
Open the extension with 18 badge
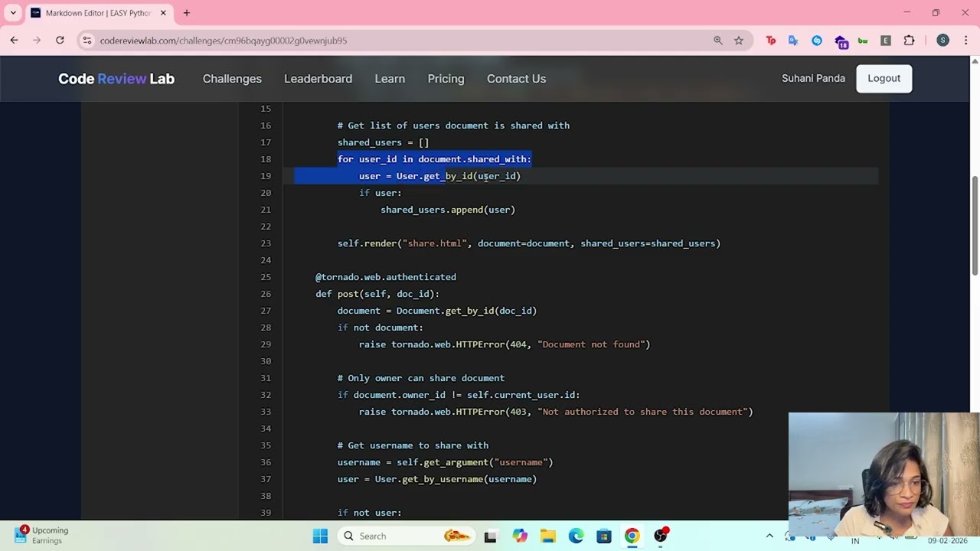coord(841,41)
